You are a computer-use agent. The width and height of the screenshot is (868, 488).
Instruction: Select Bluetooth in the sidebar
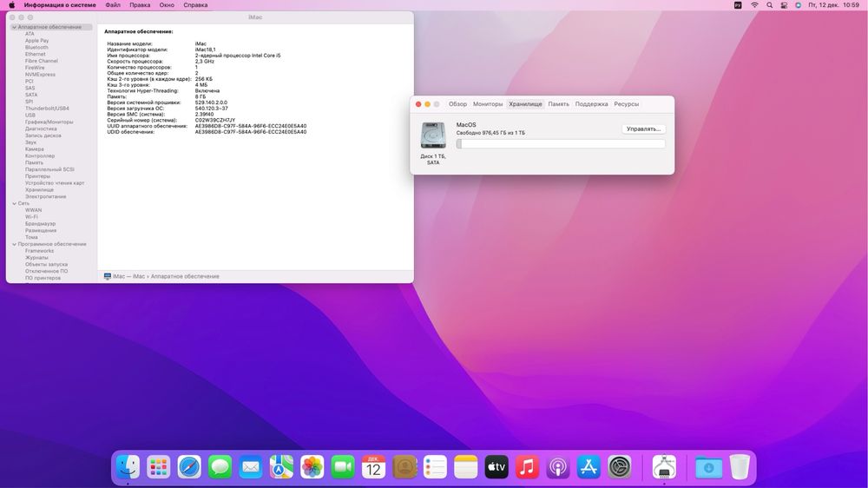(x=36, y=48)
